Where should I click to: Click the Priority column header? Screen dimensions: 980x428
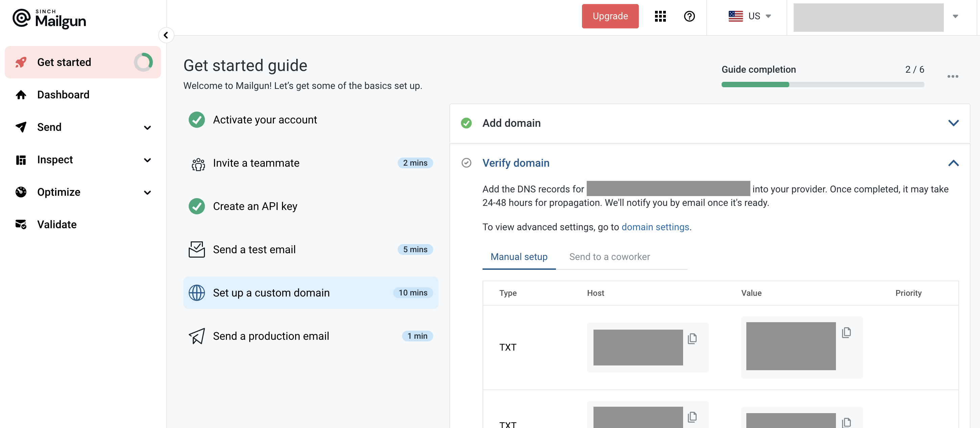pos(908,293)
